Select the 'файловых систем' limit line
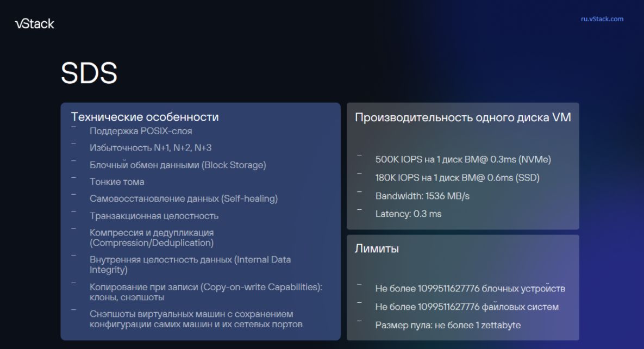Screen dimensions: 644x349 pos(467,307)
